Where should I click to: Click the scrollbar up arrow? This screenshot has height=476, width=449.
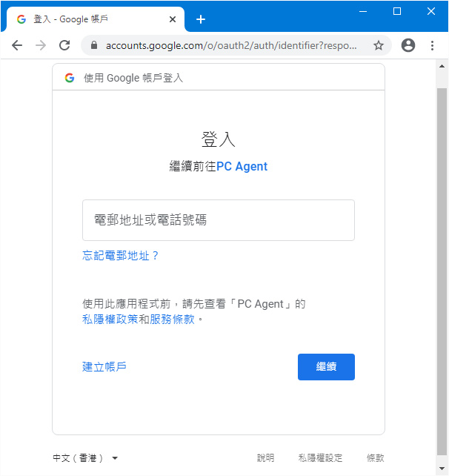pos(442,66)
